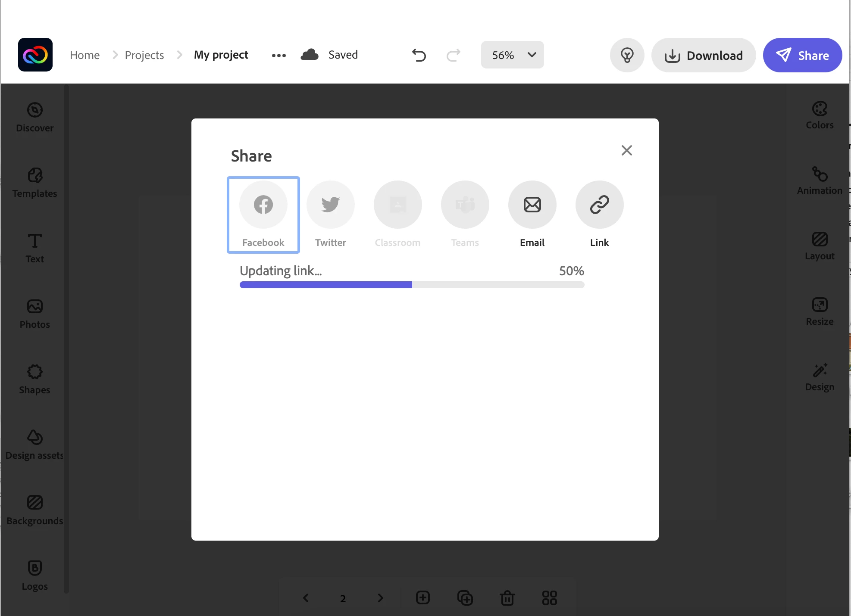The width and height of the screenshot is (851, 616).
Task: Open the Templates panel
Action: click(34, 183)
